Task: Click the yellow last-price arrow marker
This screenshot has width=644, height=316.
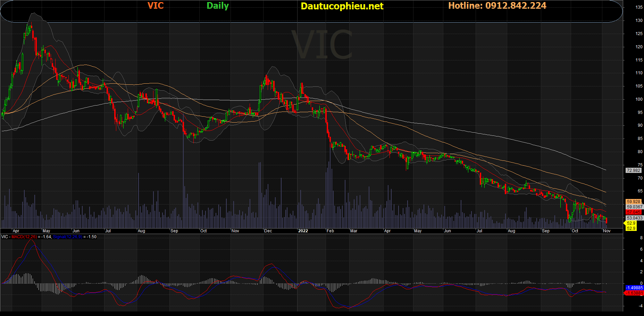Action: 630,223
